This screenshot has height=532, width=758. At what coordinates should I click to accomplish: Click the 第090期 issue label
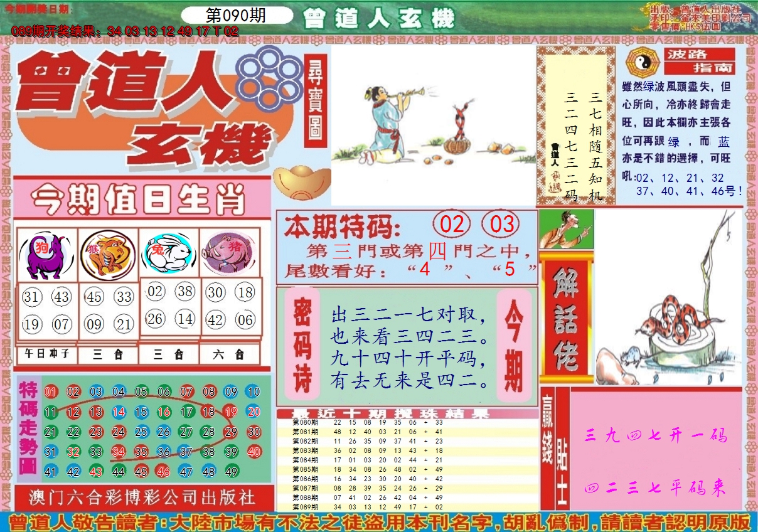tap(235, 16)
